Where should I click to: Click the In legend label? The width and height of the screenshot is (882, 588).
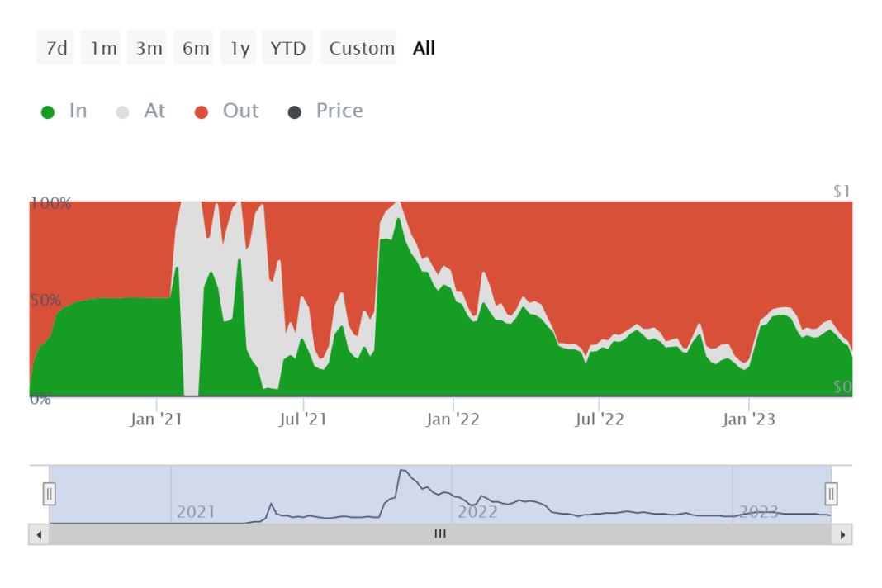click(x=78, y=111)
